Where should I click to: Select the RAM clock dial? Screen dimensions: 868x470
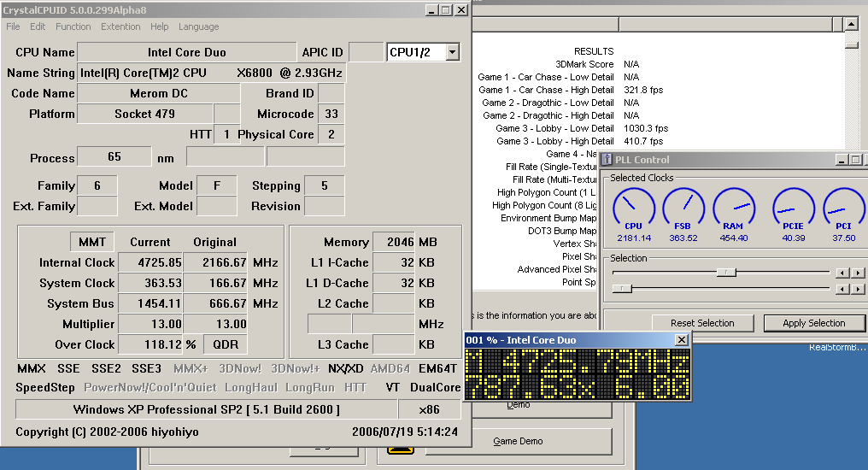(734, 209)
